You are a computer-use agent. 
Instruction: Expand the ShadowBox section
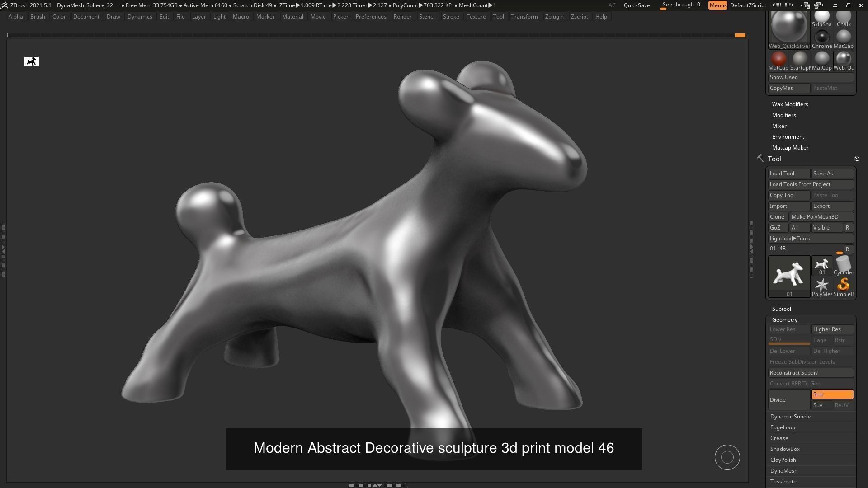pyautogui.click(x=785, y=449)
